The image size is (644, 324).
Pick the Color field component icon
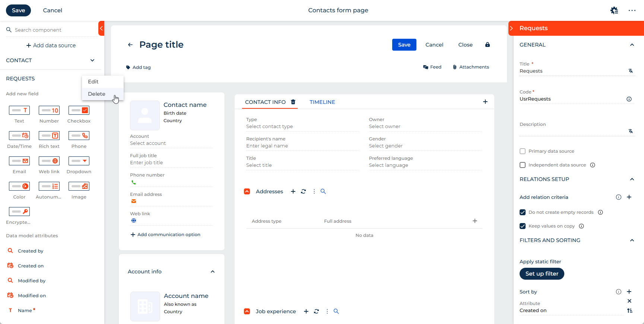[x=19, y=186]
